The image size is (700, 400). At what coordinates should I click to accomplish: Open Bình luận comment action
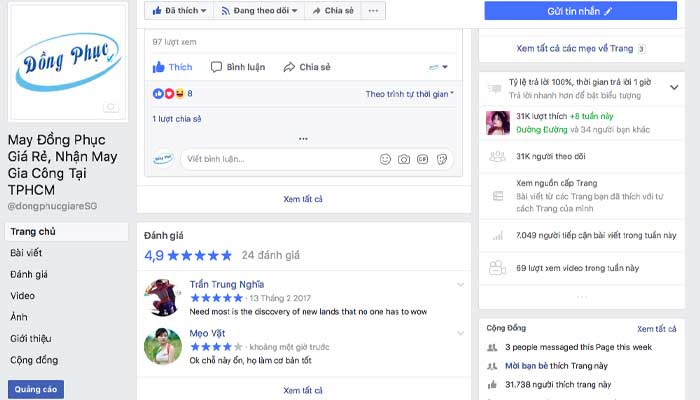click(x=238, y=67)
